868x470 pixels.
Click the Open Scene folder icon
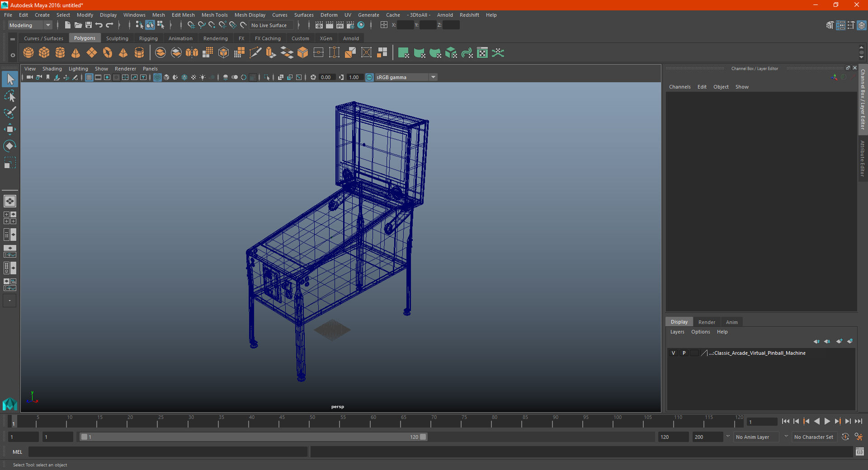78,25
